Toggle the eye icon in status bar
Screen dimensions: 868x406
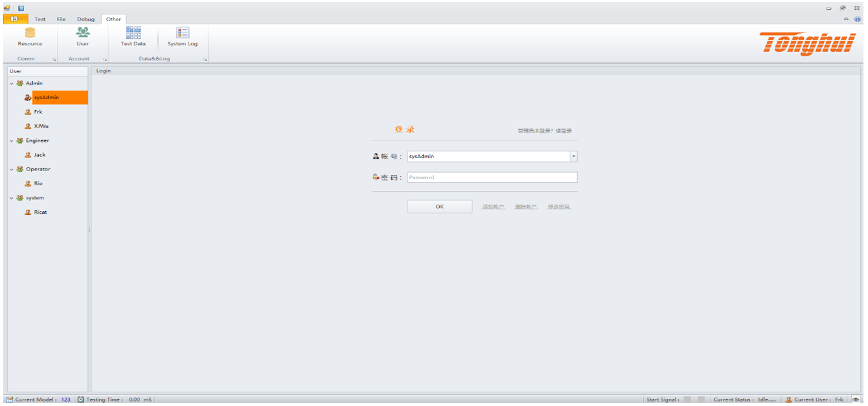click(856, 400)
